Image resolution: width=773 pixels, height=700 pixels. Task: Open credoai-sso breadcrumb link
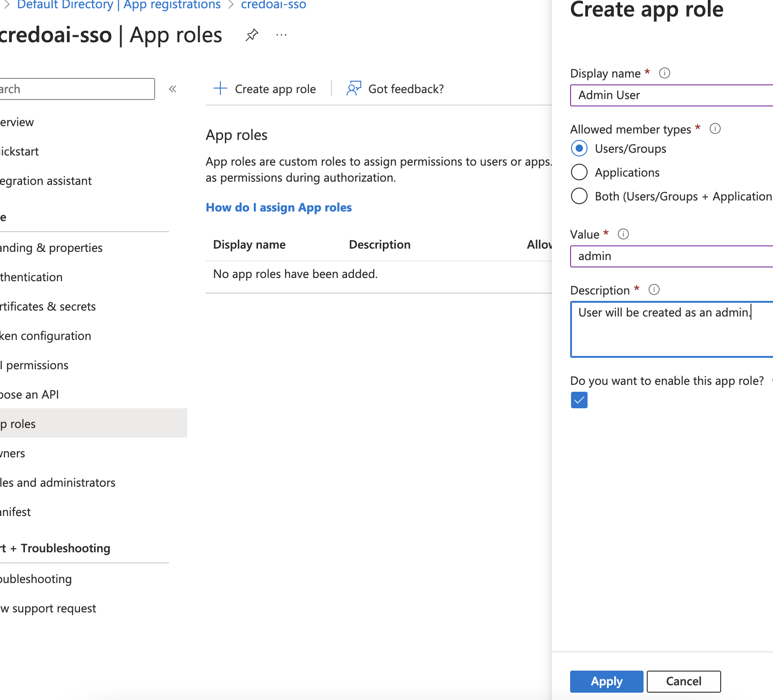click(x=274, y=5)
